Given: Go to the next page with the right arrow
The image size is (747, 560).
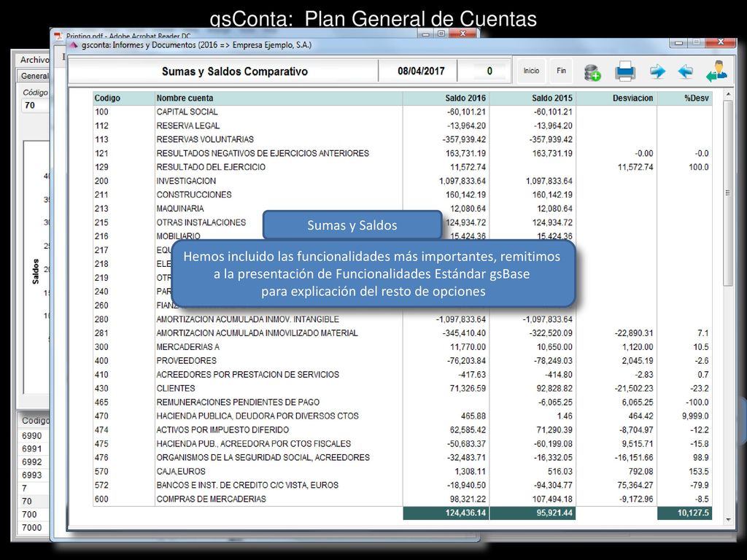Looking at the screenshot, I should click(x=657, y=71).
